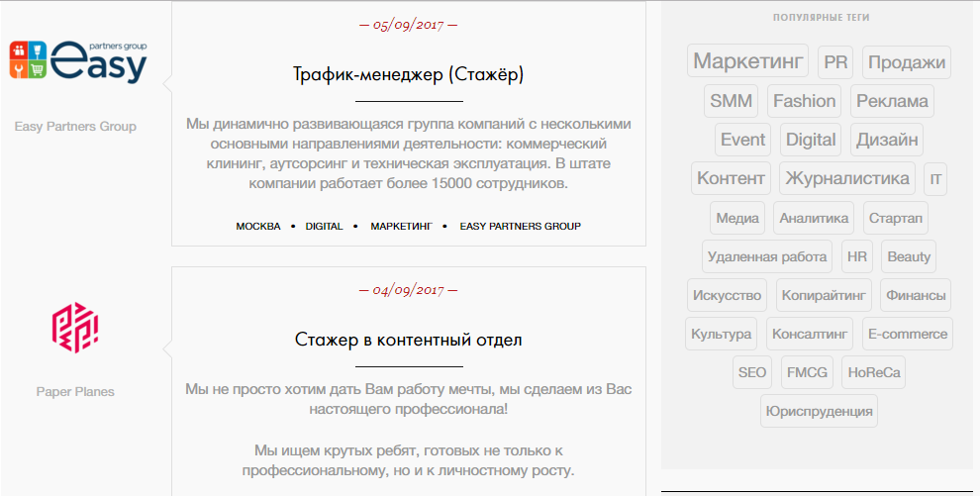
Task: Open the Event tag
Action: [743, 140]
